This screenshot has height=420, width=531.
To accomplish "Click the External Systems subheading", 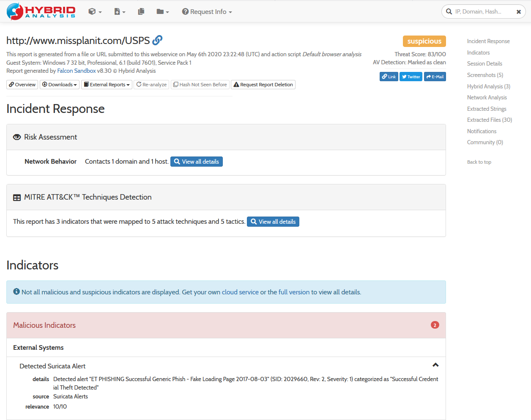I will (38, 348).
